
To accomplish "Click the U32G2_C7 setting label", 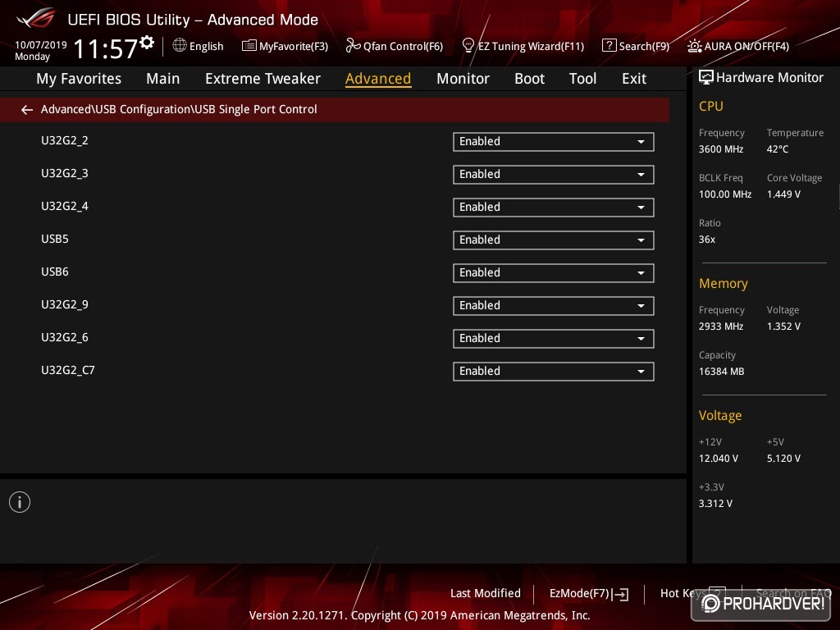I will click(68, 370).
